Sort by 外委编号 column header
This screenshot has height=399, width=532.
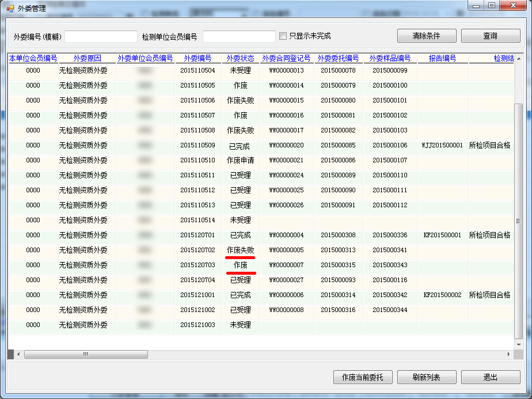[197, 58]
